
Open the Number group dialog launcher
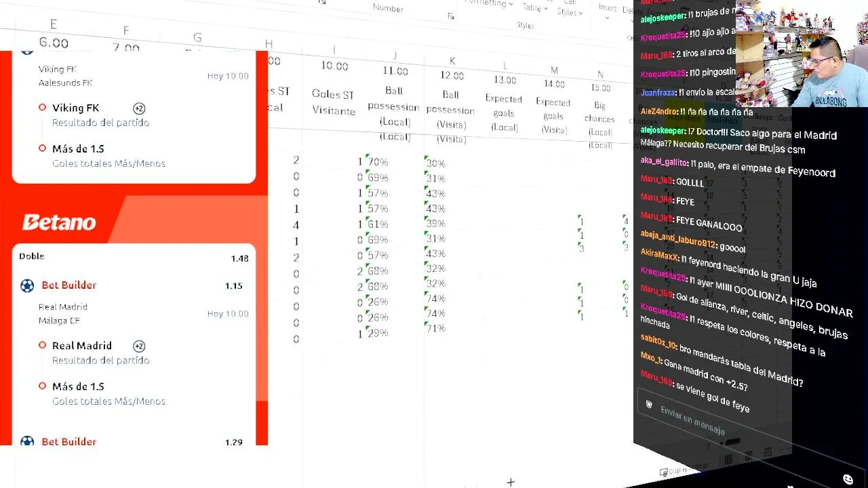pos(451,16)
